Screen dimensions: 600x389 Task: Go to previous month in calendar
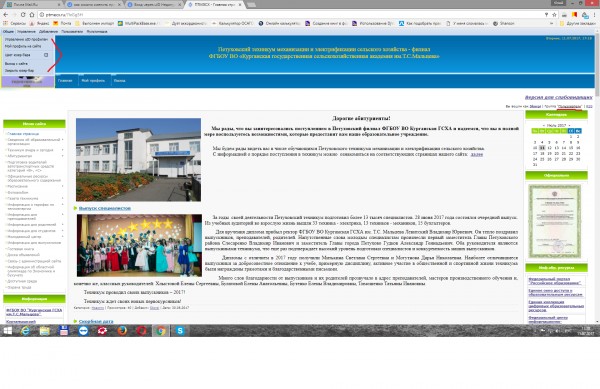click(x=543, y=125)
